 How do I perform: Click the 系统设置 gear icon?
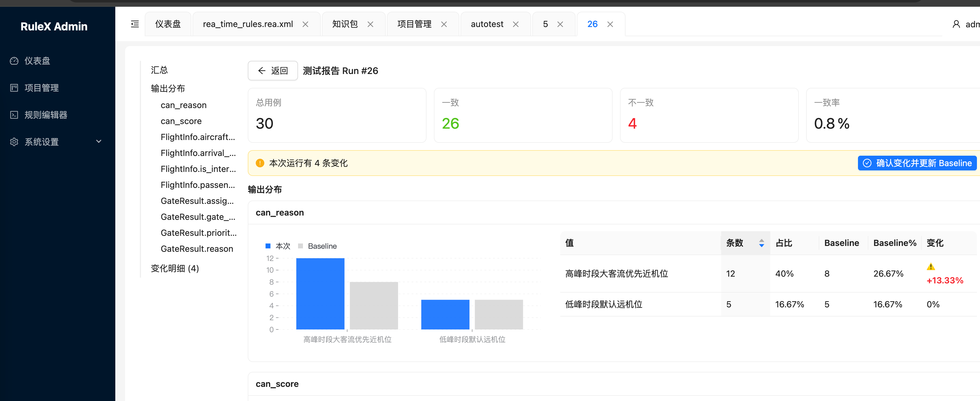pyautogui.click(x=14, y=142)
